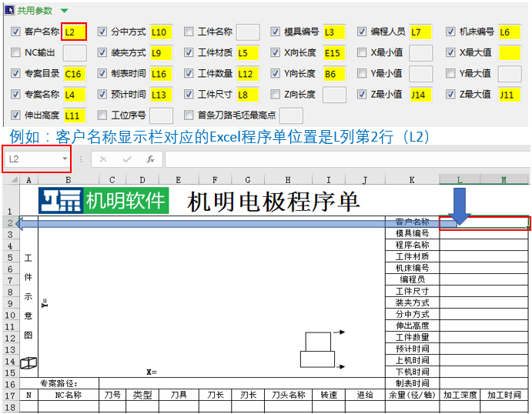The image size is (532, 414).
Task: Expand the 共用参数 green dropdown arrow
Action: pos(64,11)
